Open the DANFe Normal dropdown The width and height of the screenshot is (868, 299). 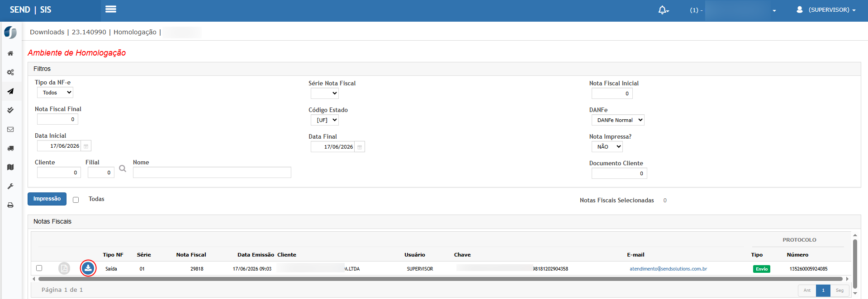click(x=618, y=120)
